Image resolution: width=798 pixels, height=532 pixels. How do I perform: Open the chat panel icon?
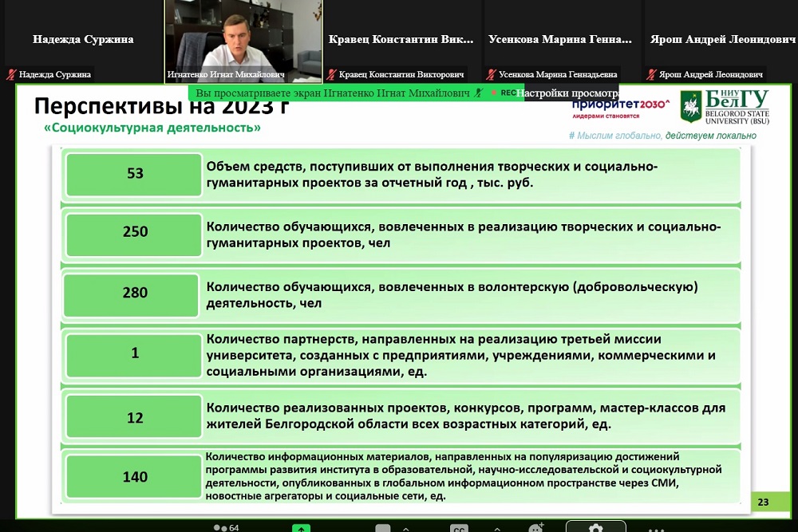tap(383, 528)
